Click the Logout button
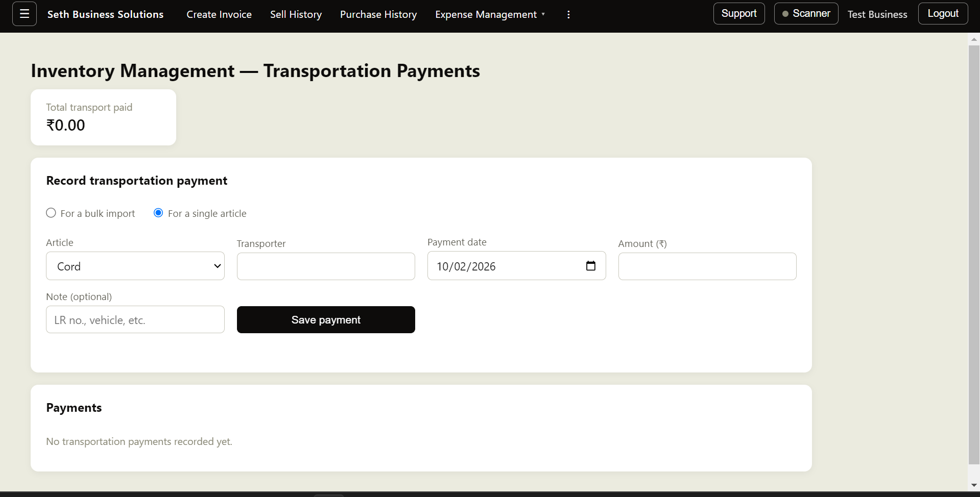Viewport: 980px width, 497px height. (943, 13)
